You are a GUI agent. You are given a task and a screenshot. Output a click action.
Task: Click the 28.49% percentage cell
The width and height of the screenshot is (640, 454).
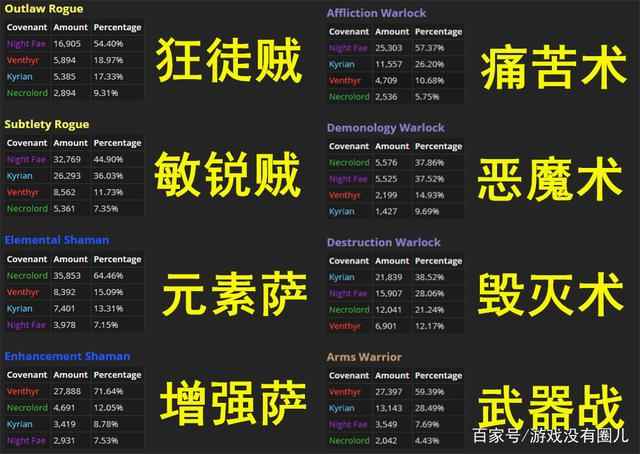[429, 408]
